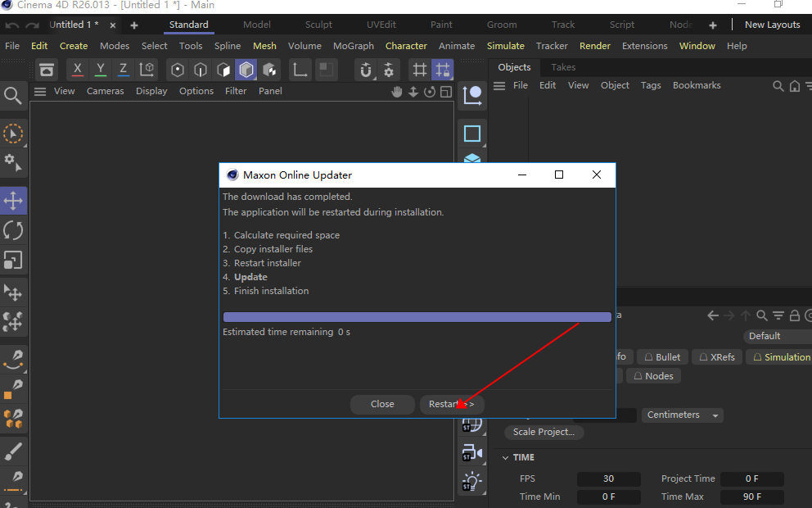Open the Centimeters unit dropdown
Image resolution: width=812 pixels, height=508 pixels.
tap(683, 415)
